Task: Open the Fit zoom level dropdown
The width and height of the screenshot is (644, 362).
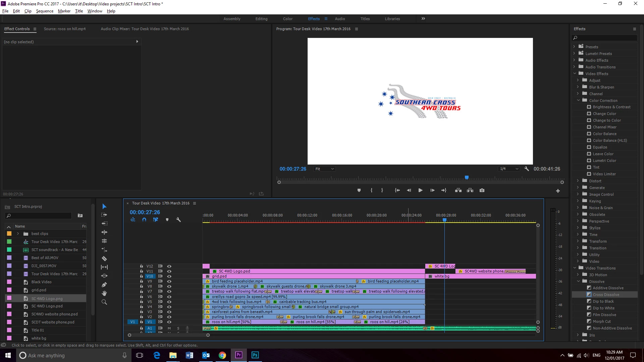Action: pos(324,169)
